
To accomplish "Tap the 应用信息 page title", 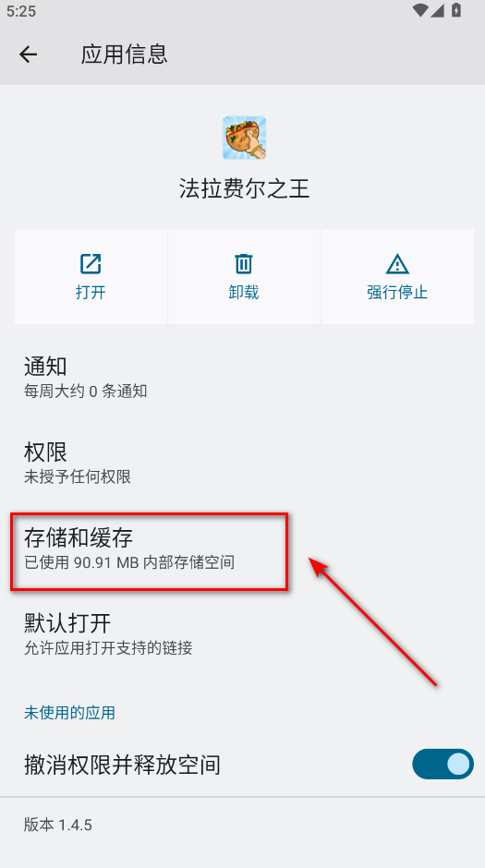I will point(124,54).
